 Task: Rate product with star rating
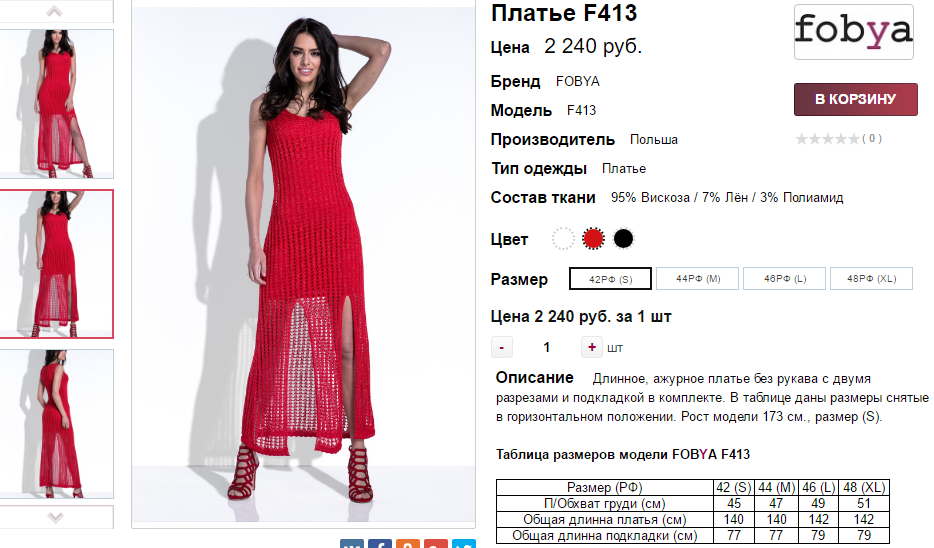click(x=828, y=139)
